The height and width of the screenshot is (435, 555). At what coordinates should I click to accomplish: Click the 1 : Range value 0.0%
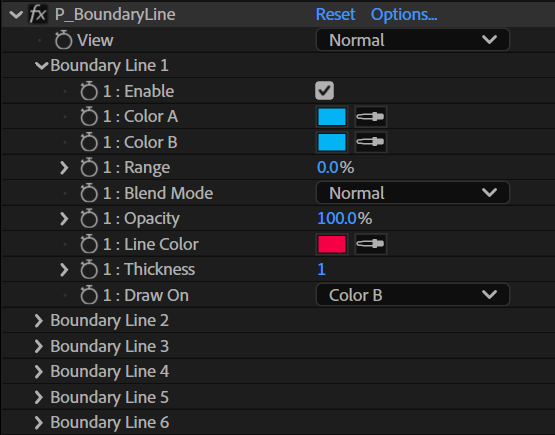335,167
